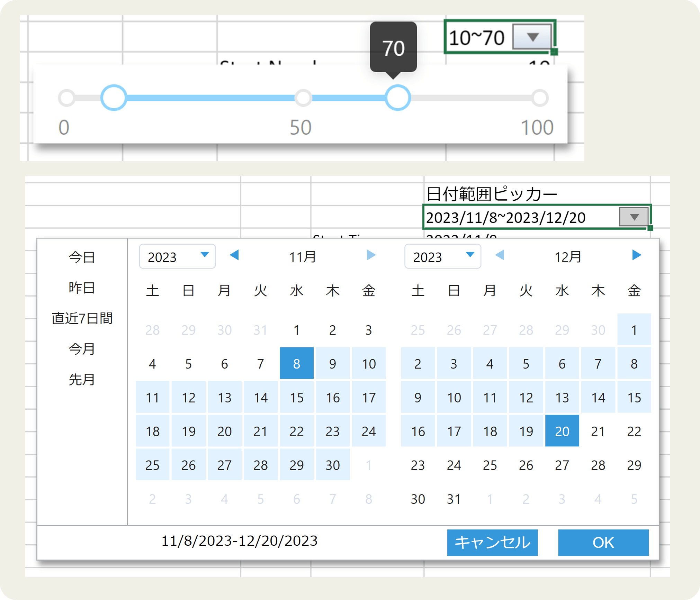Expand the left calendar 2023 year selector
Image resolution: width=700 pixels, height=600 pixels.
click(x=177, y=256)
